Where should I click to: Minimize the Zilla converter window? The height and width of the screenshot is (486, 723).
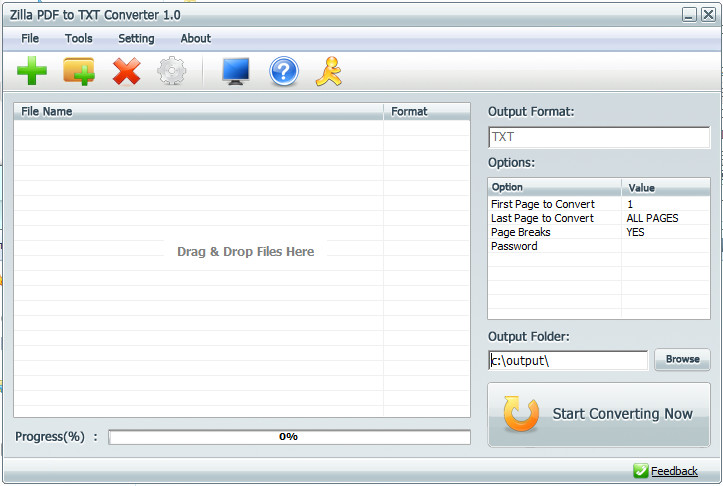[689, 15]
